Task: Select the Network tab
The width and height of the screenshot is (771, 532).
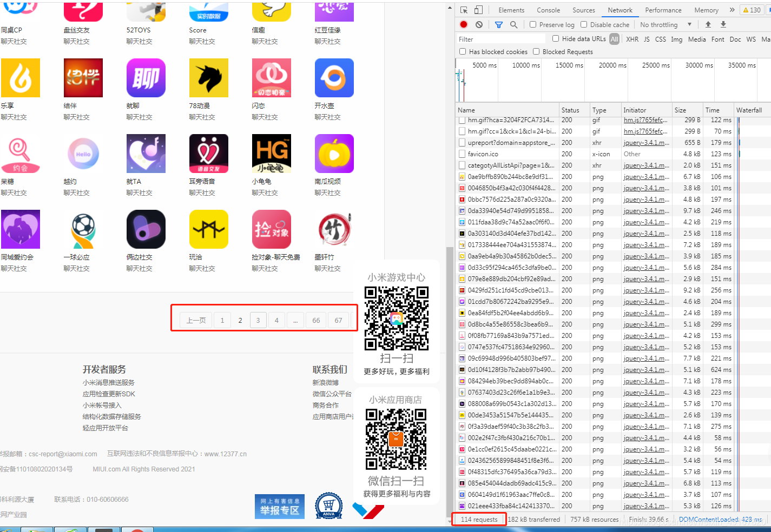Action: (x=620, y=10)
